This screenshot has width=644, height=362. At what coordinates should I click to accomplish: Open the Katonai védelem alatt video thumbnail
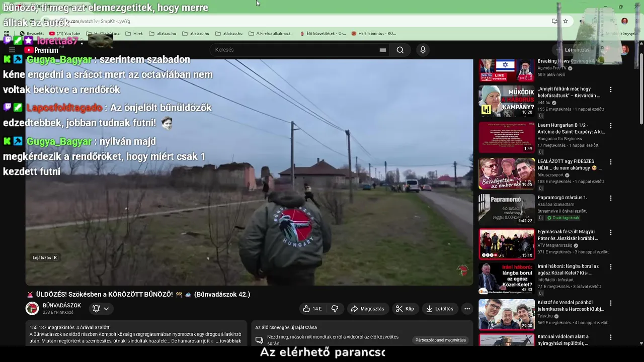(x=507, y=339)
